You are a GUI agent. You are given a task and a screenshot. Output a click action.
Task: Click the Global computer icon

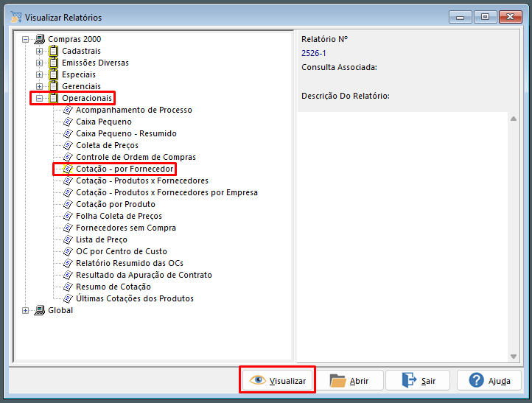pyautogui.click(x=39, y=310)
